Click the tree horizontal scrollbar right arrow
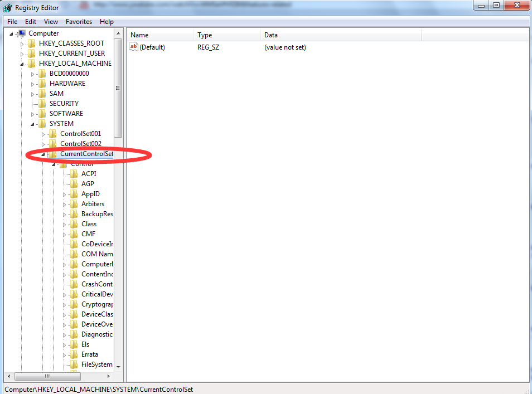The height and width of the screenshot is (394, 532). 108,376
